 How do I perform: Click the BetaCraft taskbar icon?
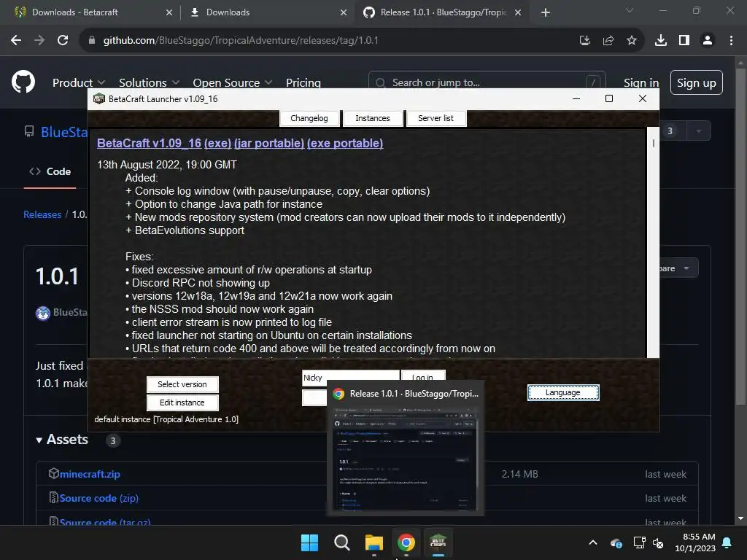click(x=438, y=542)
